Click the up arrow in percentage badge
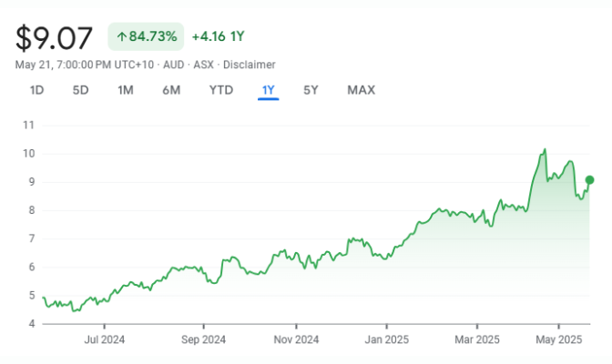Image resolution: width=612 pixels, height=364 pixels. 122,36
